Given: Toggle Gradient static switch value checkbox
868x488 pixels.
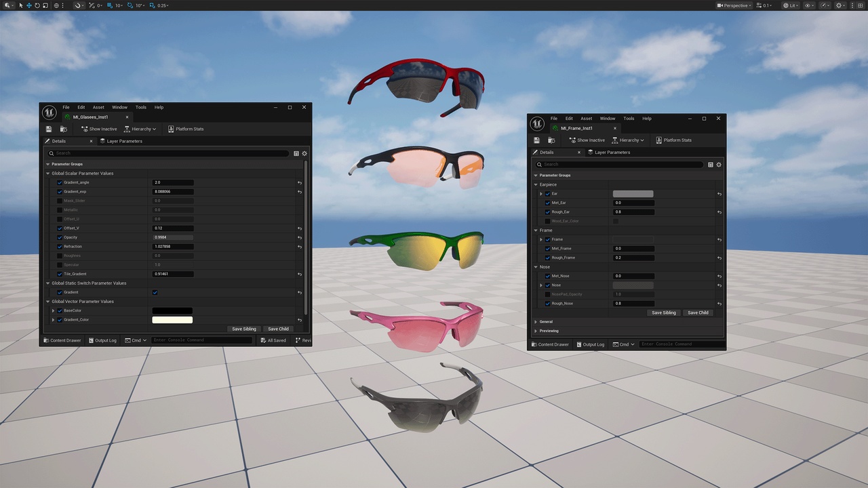Looking at the screenshot, I should pyautogui.click(x=155, y=292).
